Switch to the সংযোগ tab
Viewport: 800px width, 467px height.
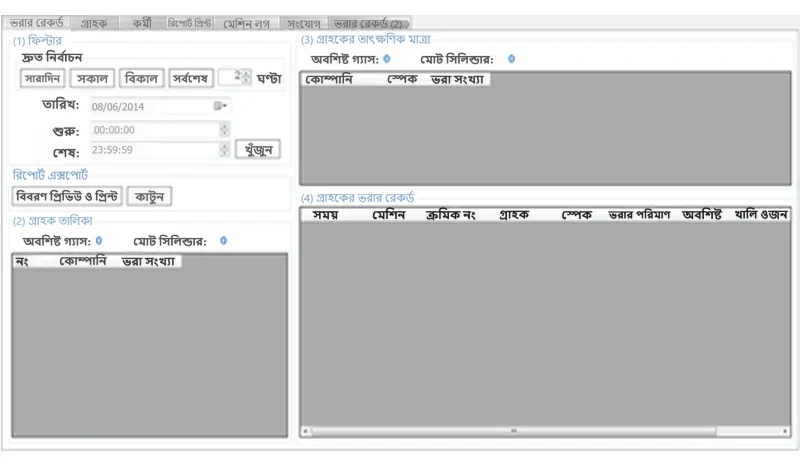pyautogui.click(x=304, y=23)
